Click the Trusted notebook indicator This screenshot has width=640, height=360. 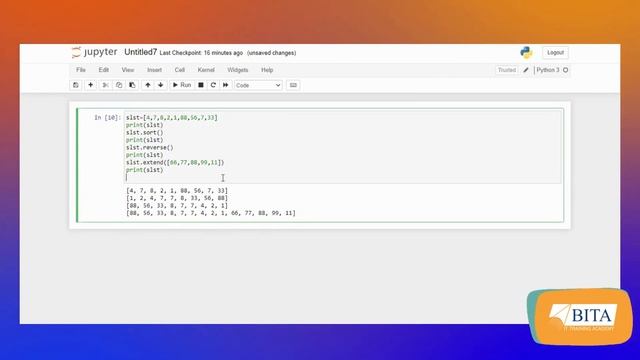[x=507, y=70]
